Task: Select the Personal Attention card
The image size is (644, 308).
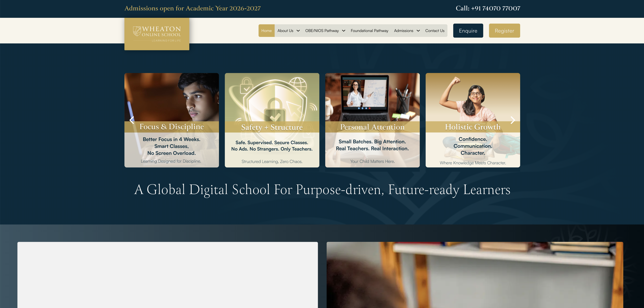Action: tap(372, 120)
